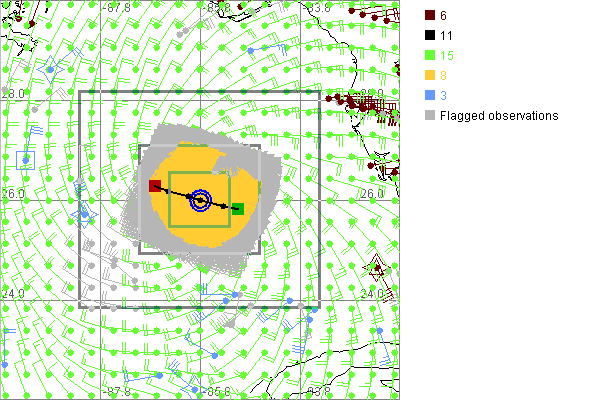Click the left '24.0' latitude grid label
The image size is (600, 400).
(x=13, y=294)
